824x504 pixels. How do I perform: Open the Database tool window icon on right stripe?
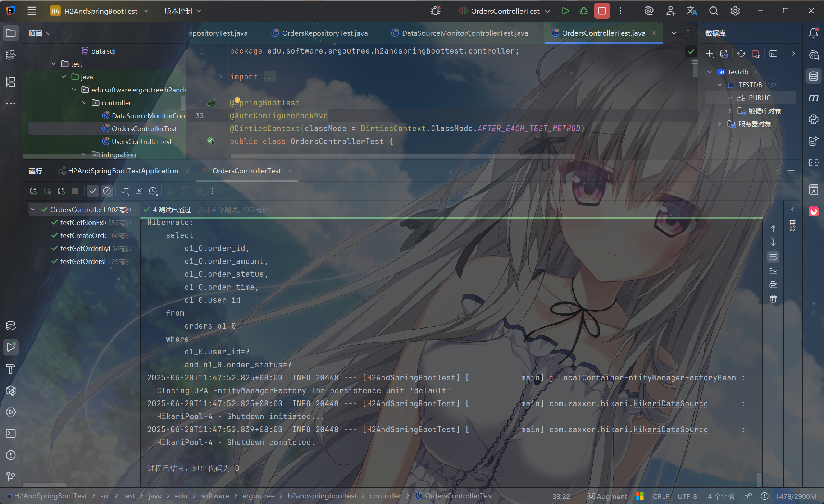[814, 76]
